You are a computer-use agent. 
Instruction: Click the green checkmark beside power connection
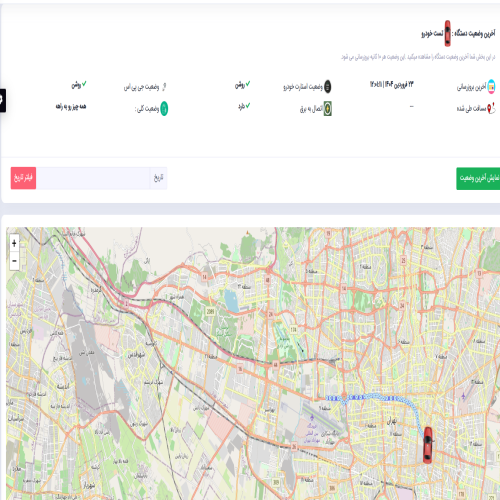(x=248, y=106)
